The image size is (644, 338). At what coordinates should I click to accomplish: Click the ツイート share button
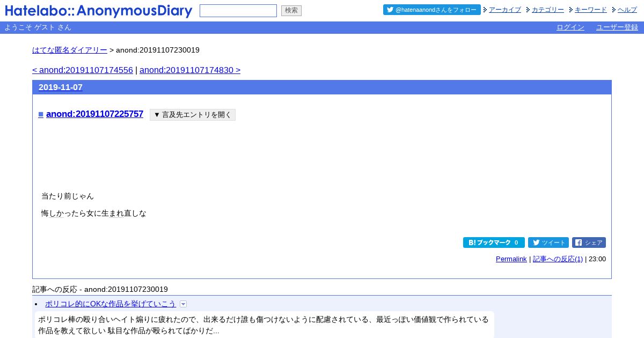(x=548, y=243)
